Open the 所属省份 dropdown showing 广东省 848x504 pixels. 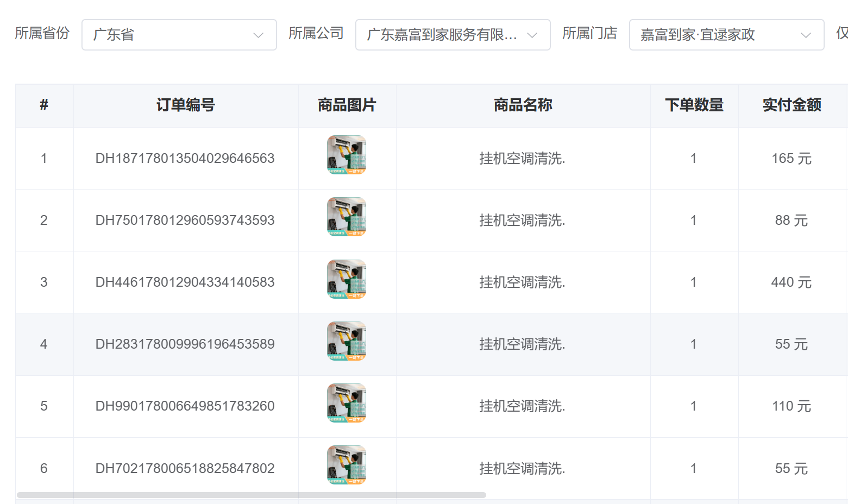(179, 35)
